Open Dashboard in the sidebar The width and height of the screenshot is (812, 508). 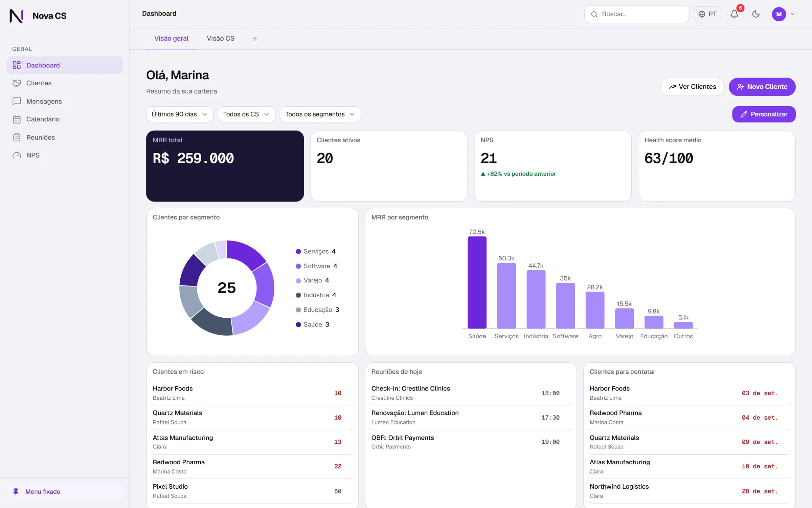click(x=65, y=65)
